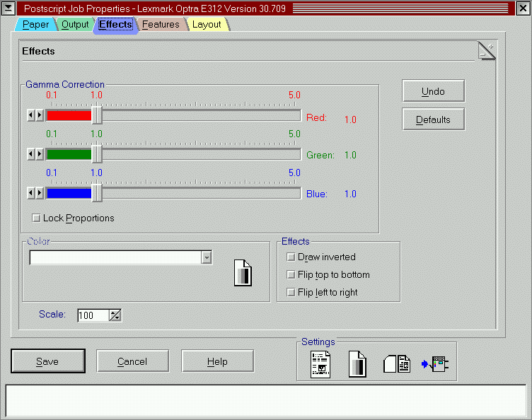This screenshot has height=420, width=532.
Task: Close the Postscript Job Properties window
Action: click(x=524, y=8)
